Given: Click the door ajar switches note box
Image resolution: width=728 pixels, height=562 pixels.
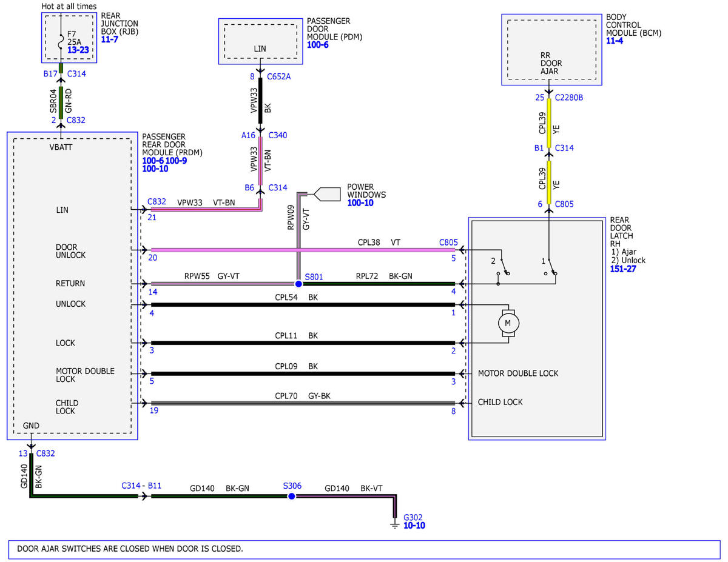Looking at the screenshot, I should coord(364,549).
